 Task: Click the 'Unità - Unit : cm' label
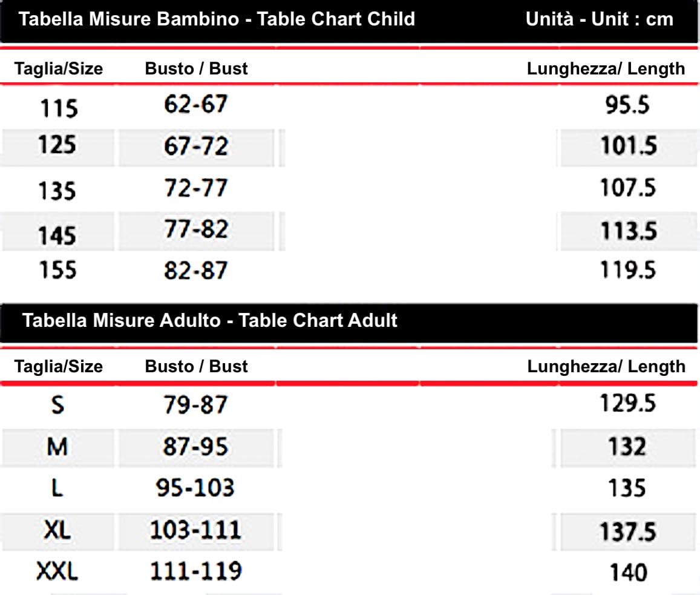click(599, 19)
